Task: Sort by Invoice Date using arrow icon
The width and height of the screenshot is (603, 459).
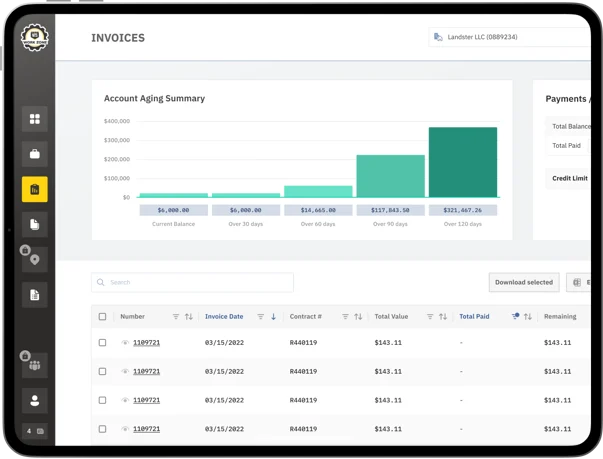Action: [x=274, y=317]
